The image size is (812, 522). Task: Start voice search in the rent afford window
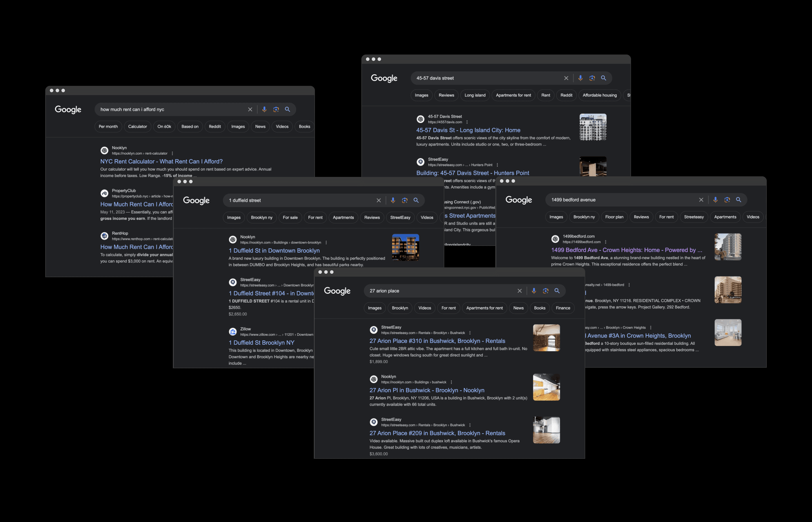pyautogui.click(x=264, y=109)
